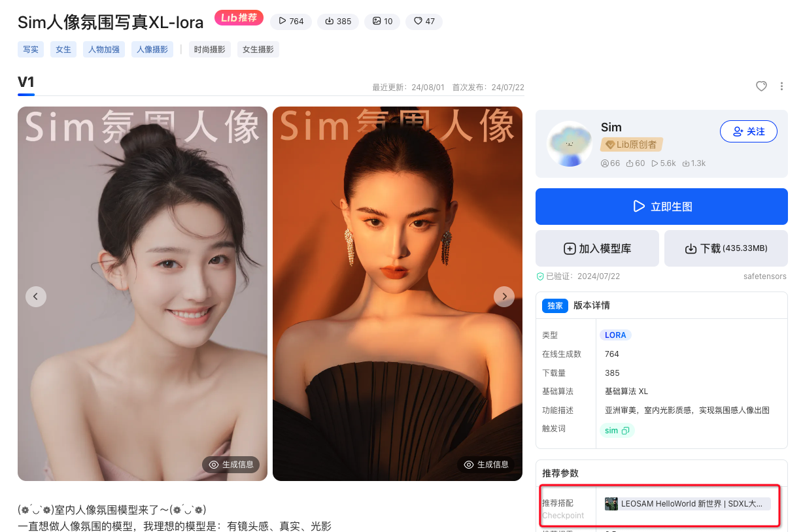803x532 pixels.
Task: Click the download stats icon showing 385
Action: coord(328,21)
